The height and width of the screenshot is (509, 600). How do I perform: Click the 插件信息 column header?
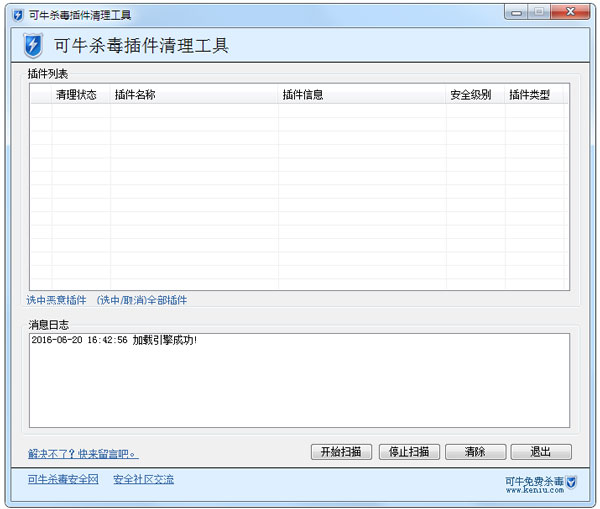(303, 95)
